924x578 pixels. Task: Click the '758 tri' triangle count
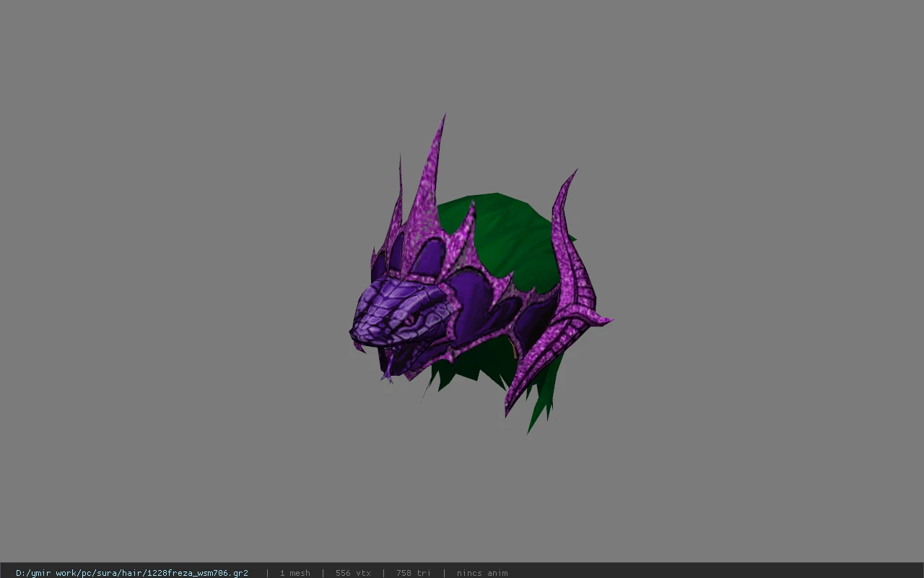pyautogui.click(x=414, y=573)
